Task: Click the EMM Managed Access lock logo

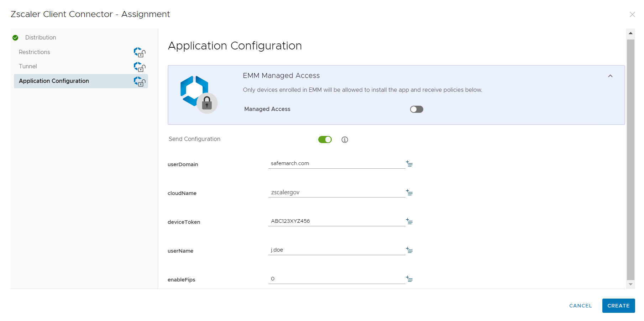Action: coord(199,95)
